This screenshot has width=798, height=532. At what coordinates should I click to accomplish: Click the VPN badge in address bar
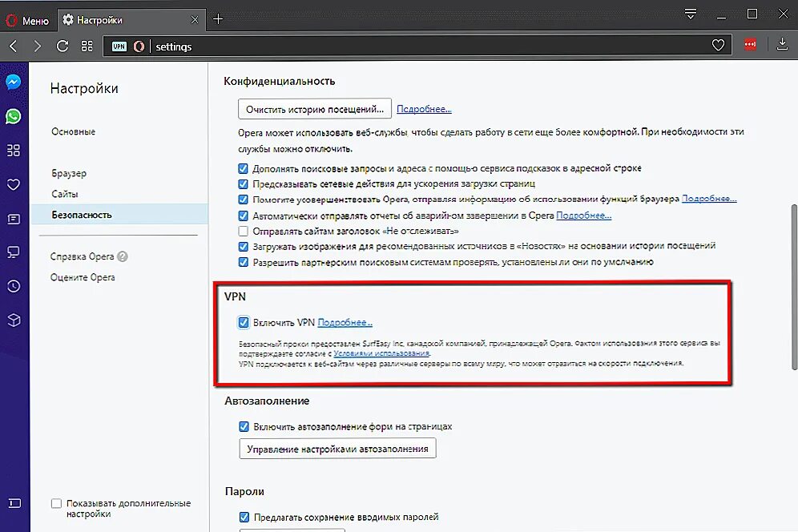coord(119,46)
